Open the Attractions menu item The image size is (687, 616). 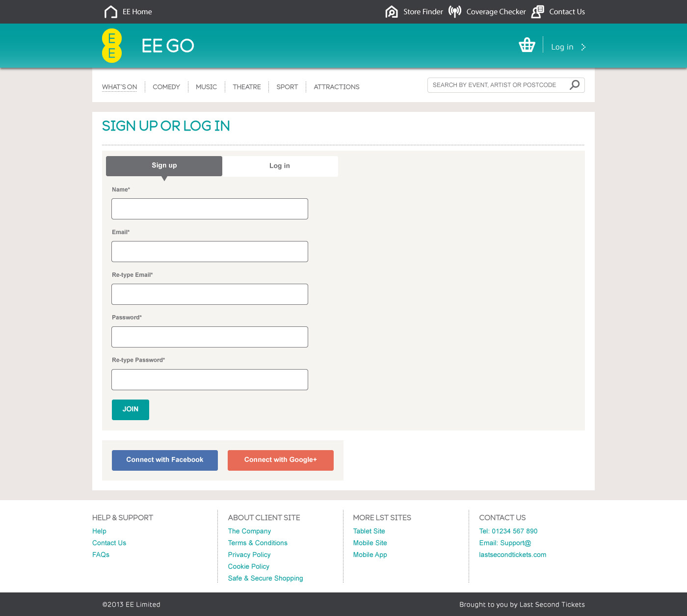point(337,87)
